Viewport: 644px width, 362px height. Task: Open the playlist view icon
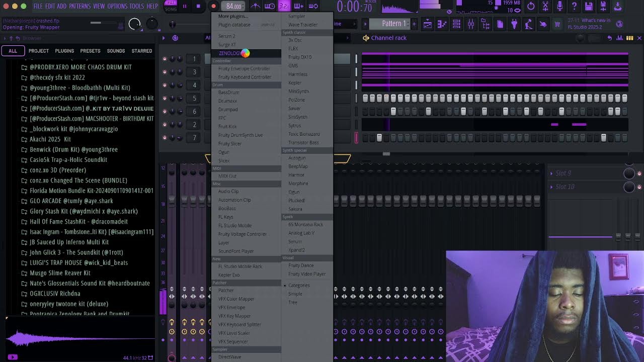[427, 24]
